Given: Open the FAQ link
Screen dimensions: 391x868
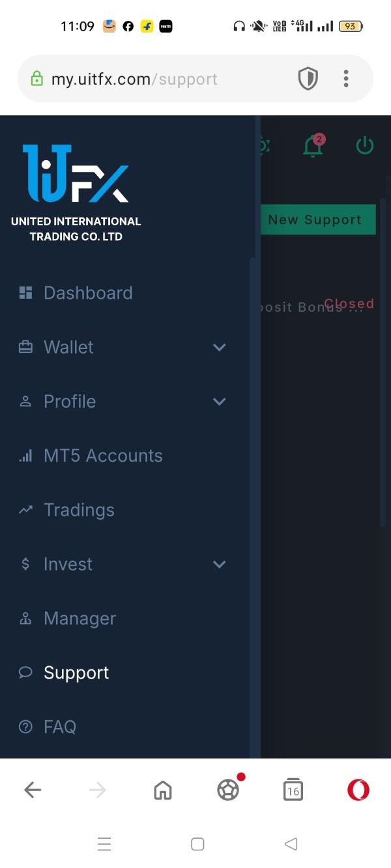Looking at the screenshot, I should click(60, 727).
